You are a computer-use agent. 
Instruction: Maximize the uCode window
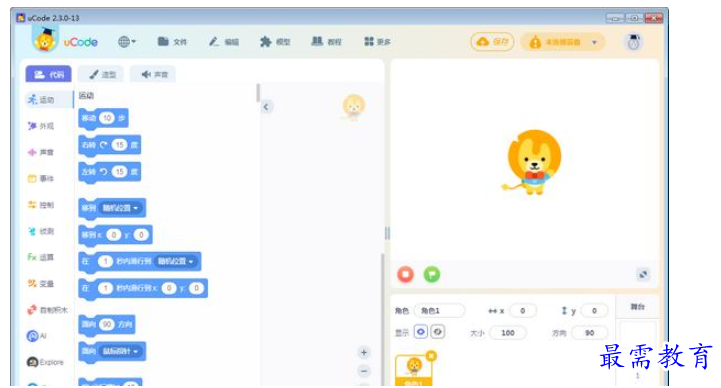634,18
